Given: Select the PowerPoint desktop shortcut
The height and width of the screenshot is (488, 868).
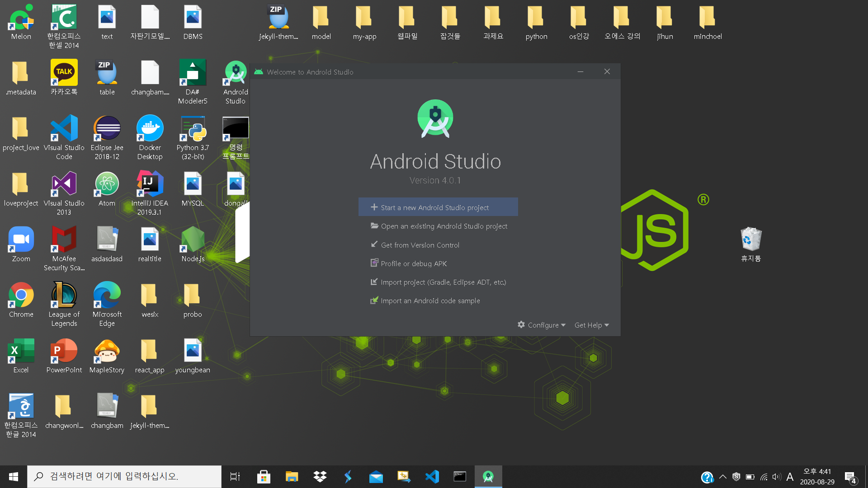Looking at the screenshot, I should [x=64, y=355].
